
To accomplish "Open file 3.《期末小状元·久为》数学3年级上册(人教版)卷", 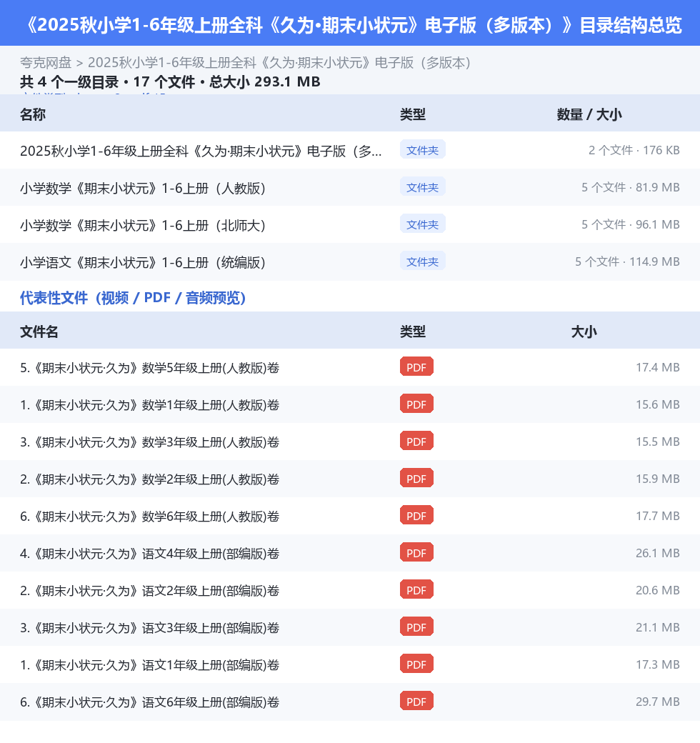I will click(x=150, y=442).
